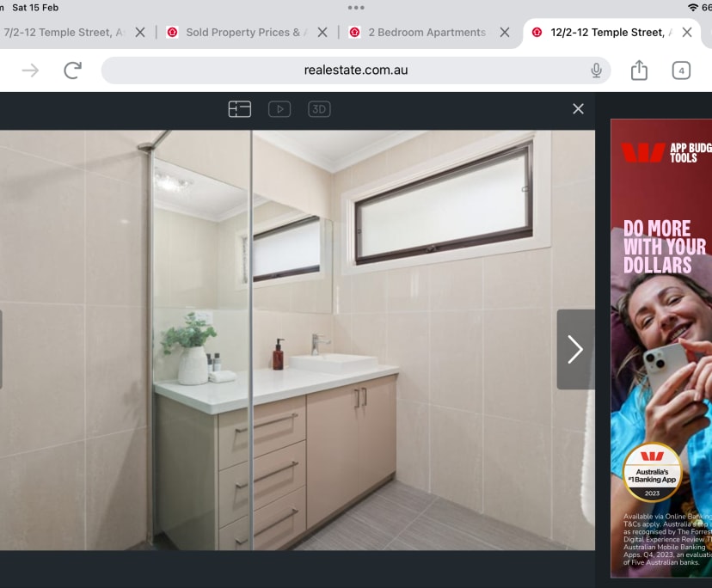Image resolution: width=712 pixels, height=588 pixels.
Task: Close the 12/2-12 Temple Street tab
Action: click(687, 33)
